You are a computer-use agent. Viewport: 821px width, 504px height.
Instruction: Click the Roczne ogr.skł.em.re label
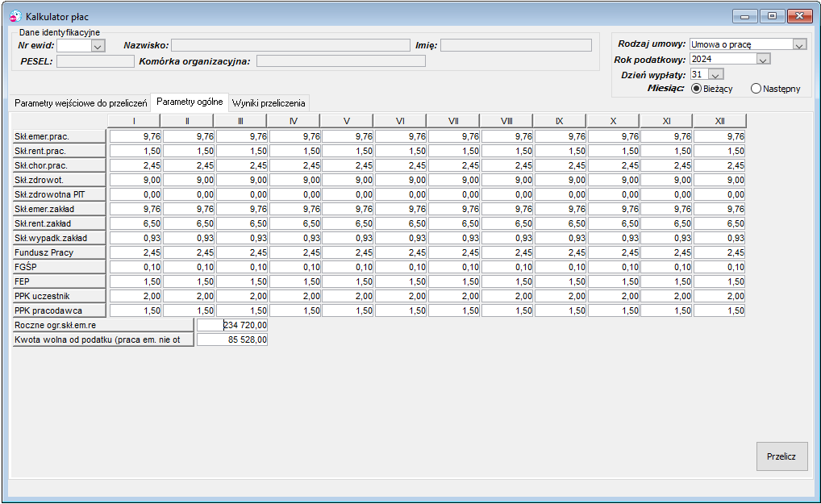103,325
